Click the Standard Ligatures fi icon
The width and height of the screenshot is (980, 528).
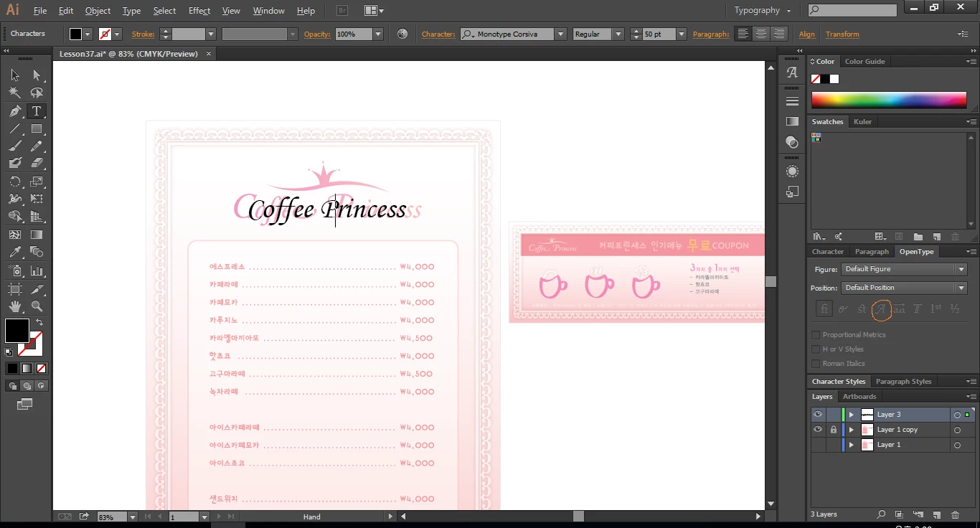click(x=824, y=309)
